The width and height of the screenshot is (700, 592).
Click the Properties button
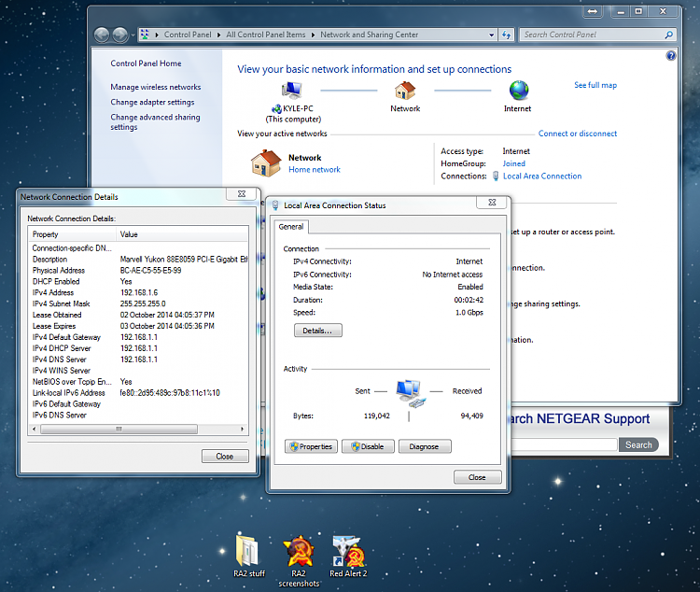[311, 446]
